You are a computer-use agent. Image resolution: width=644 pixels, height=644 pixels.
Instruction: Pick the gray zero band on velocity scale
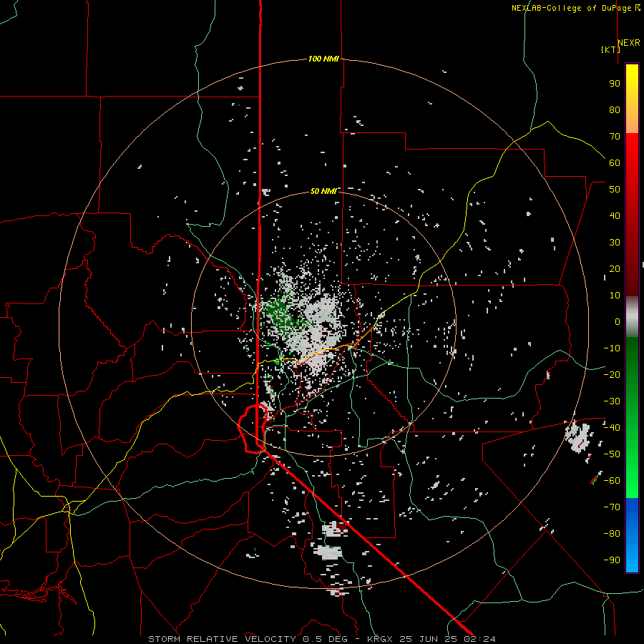click(632, 317)
